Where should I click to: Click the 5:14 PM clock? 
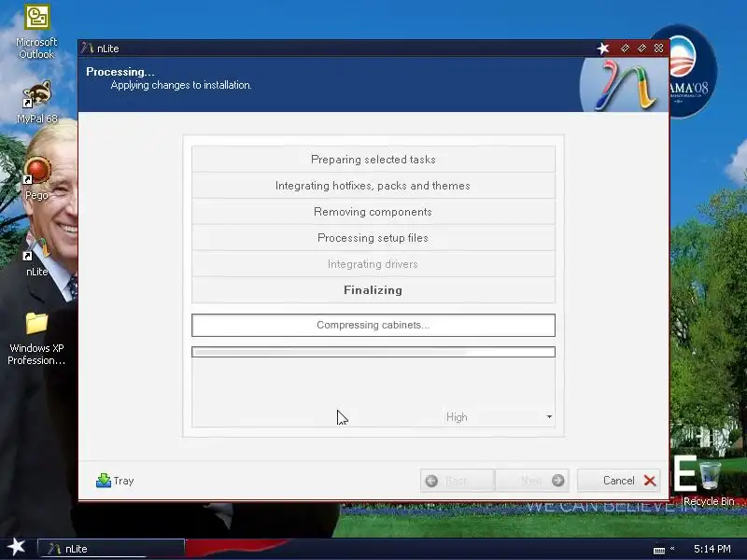click(712, 549)
